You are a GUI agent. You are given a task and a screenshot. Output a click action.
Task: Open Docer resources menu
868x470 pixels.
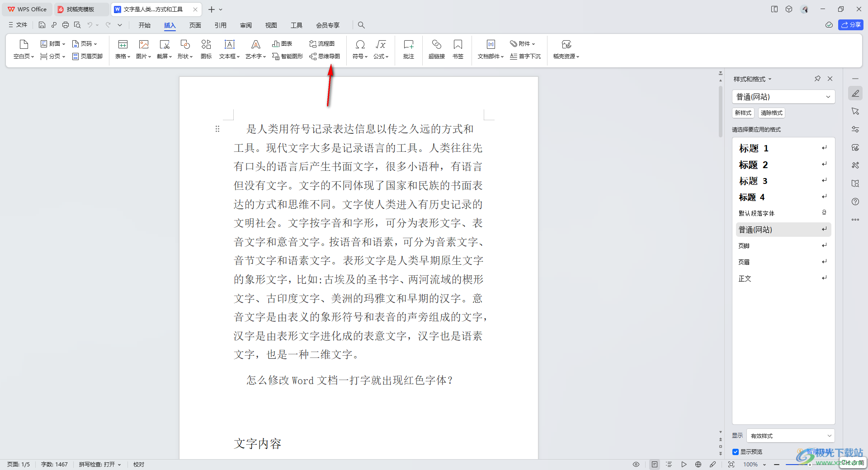tap(566, 49)
